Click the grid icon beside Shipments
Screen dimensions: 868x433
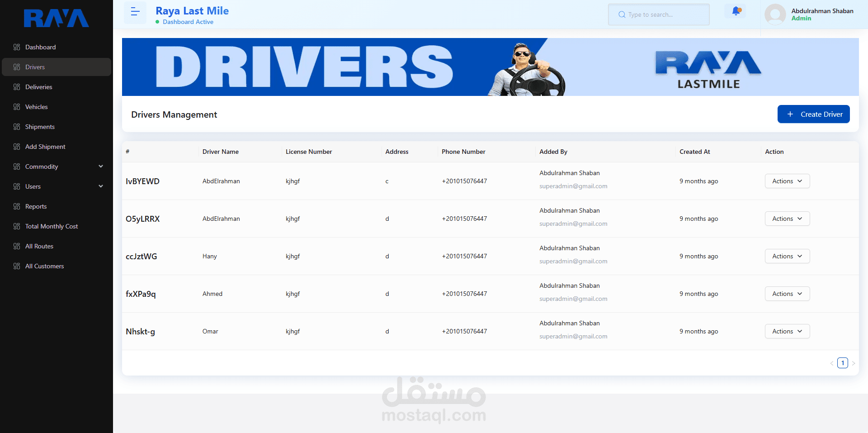click(x=17, y=127)
